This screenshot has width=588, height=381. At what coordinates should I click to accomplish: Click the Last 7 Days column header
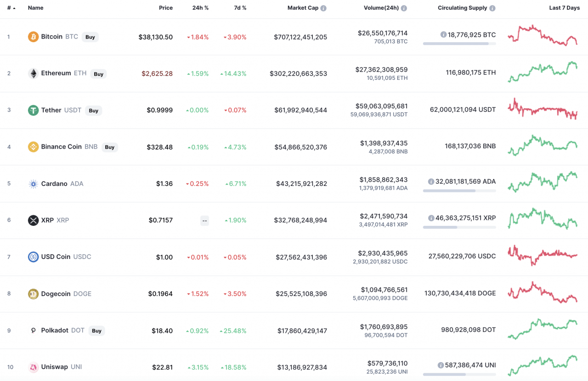(565, 8)
